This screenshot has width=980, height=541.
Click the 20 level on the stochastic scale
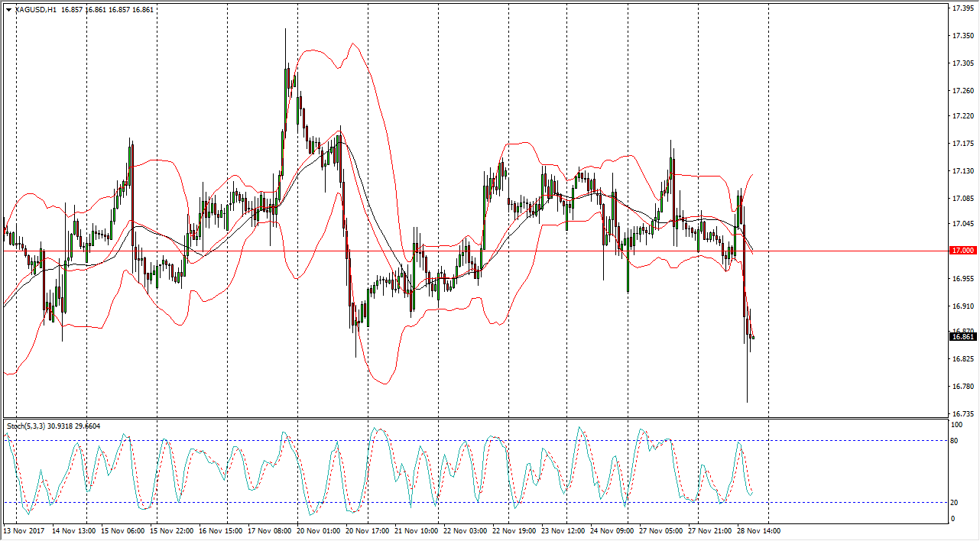(x=955, y=502)
